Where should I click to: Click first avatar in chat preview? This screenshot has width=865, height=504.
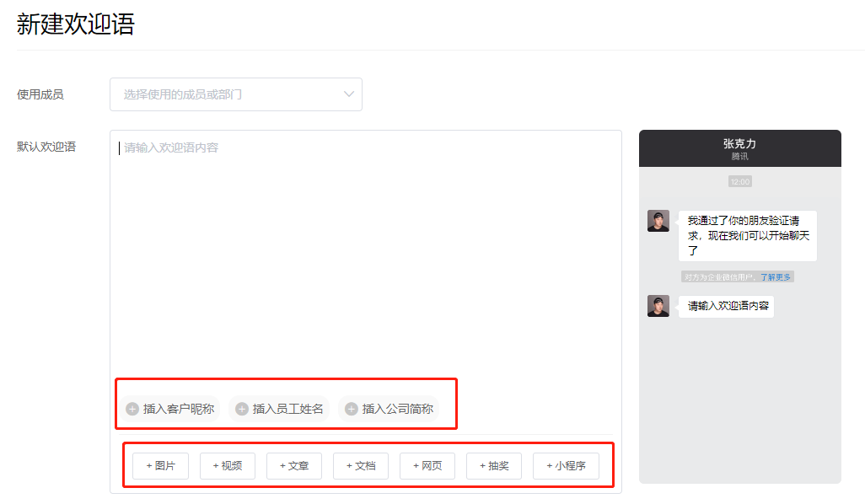pos(658,221)
